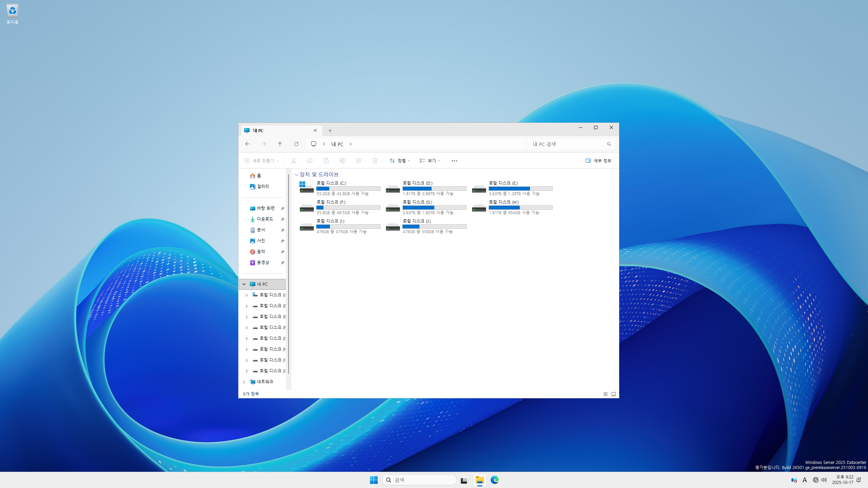
Task: Click the 새로 만들기 button
Action: tap(261, 161)
